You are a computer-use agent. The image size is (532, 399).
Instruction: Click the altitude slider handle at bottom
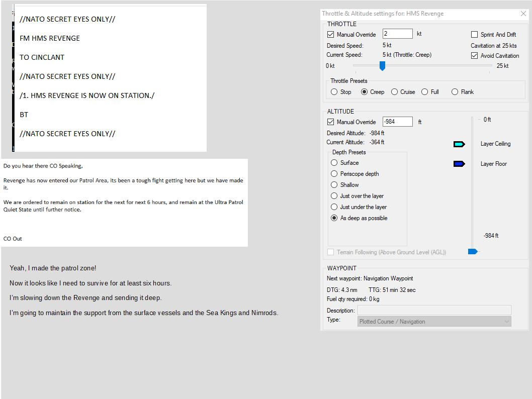pos(473,252)
